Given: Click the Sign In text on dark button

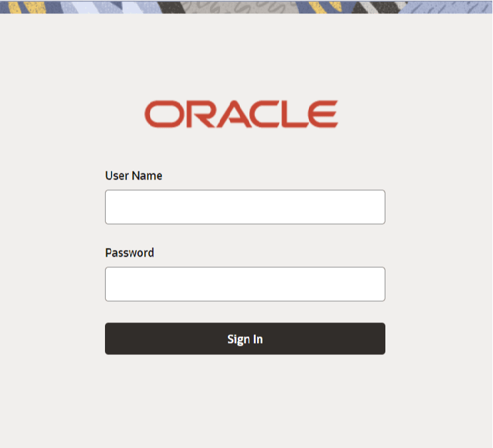Looking at the screenshot, I should (245, 339).
